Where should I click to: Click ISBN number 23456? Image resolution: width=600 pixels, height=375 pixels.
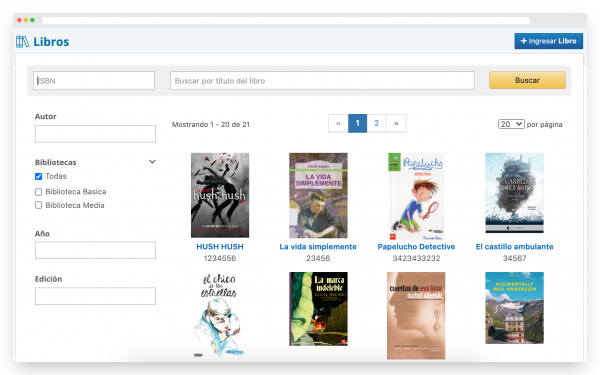318,258
